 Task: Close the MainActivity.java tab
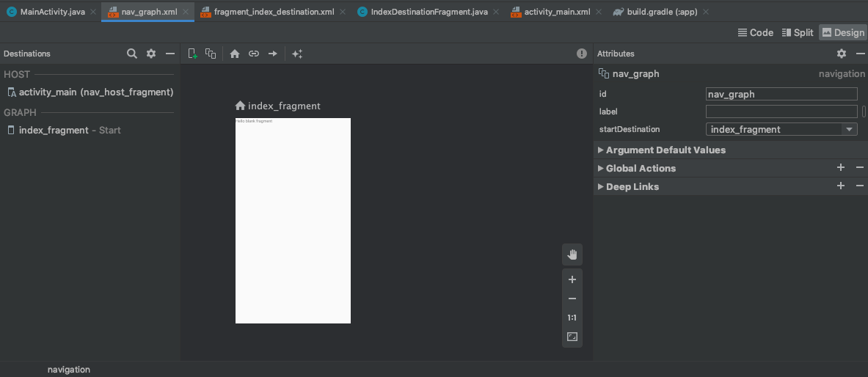tap(93, 12)
